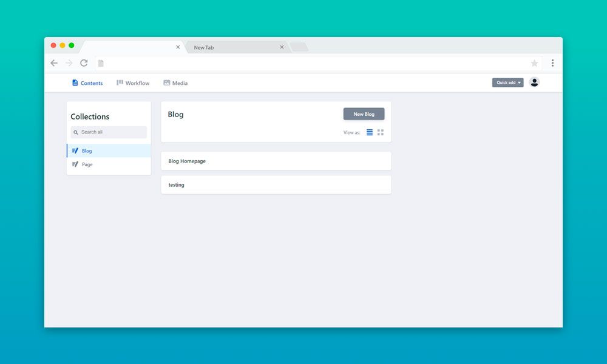Switch to the New Tab browser tab
This screenshot has height=364, width=607.
pos(237,47)
